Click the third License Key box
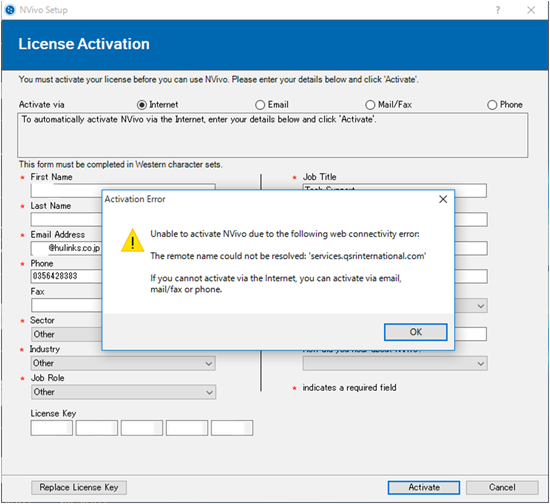The width and height of the screenshot is (550, 504). pos(142,428)
